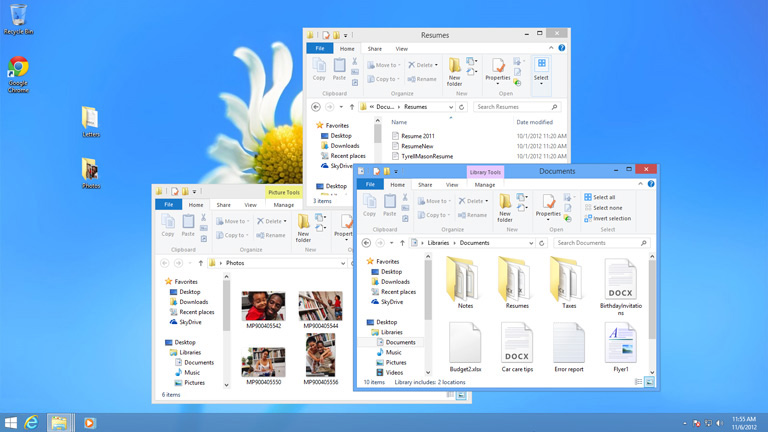
Task: Launch Google Chrome from the desktop
Action: point(18,73)
